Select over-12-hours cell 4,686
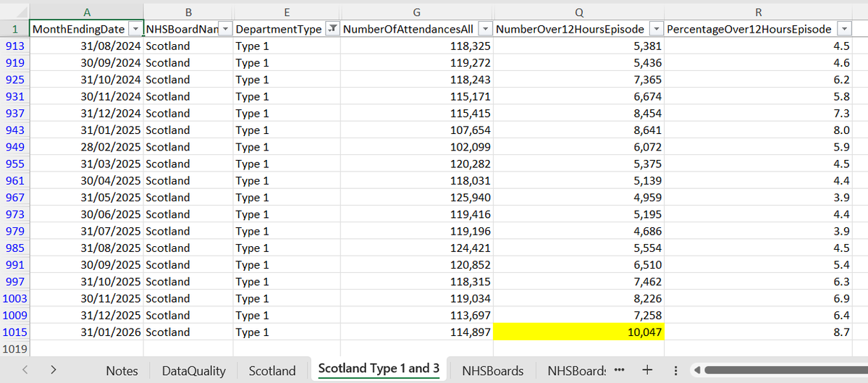Viewport: 868px width, 383px height. (578, 231)
